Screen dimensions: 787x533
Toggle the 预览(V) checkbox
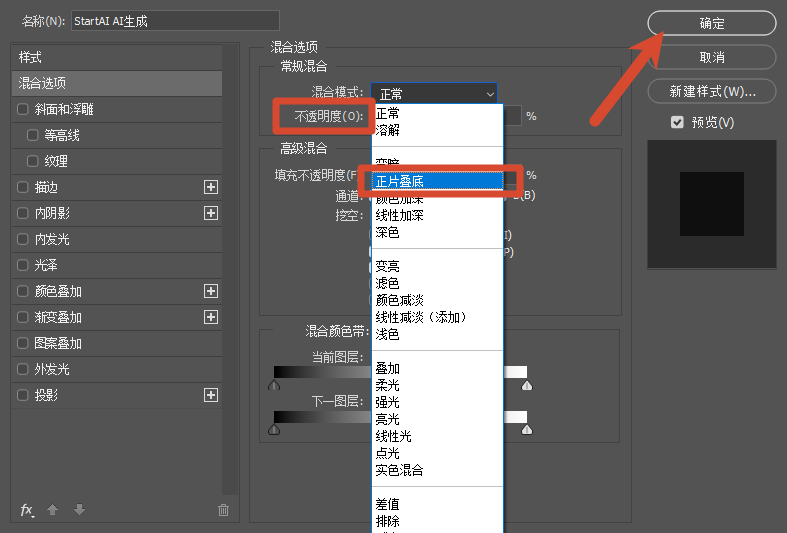677,122
